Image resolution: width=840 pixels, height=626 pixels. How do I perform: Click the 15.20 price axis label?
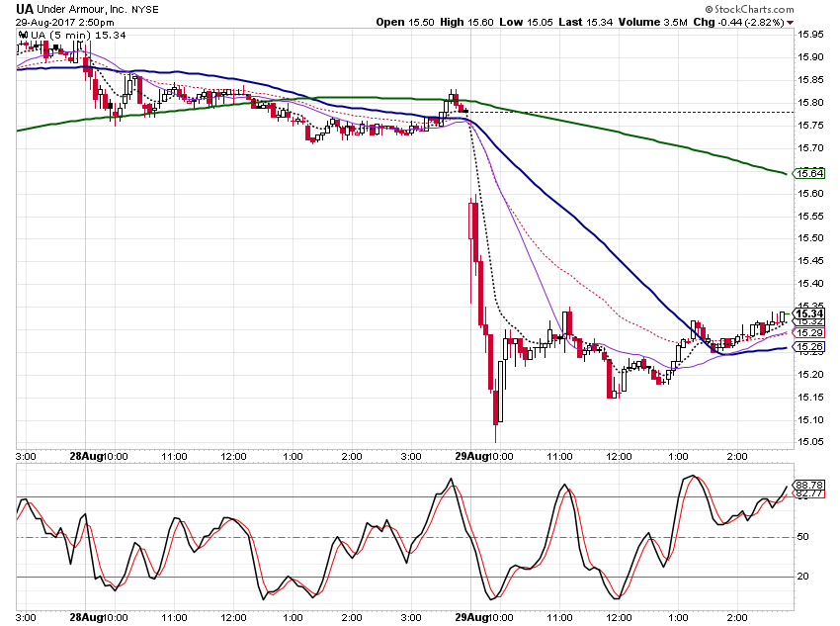(810, 374)
